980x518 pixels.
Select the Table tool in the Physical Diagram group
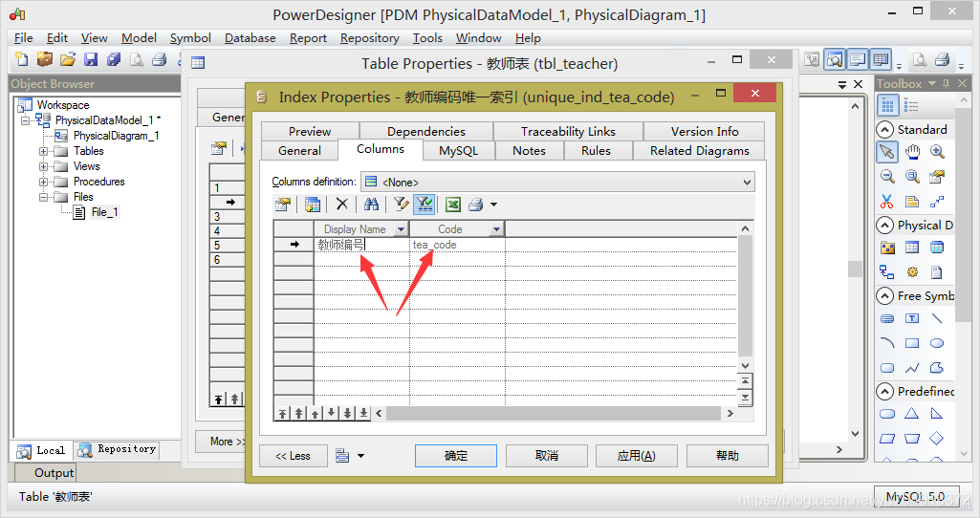click(x=912, y=248)
